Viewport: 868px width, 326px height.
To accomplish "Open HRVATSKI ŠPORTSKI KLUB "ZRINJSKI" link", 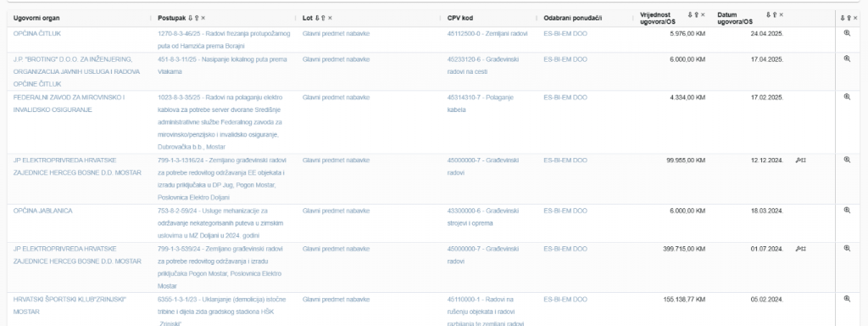I will click(x=70, y=306).
